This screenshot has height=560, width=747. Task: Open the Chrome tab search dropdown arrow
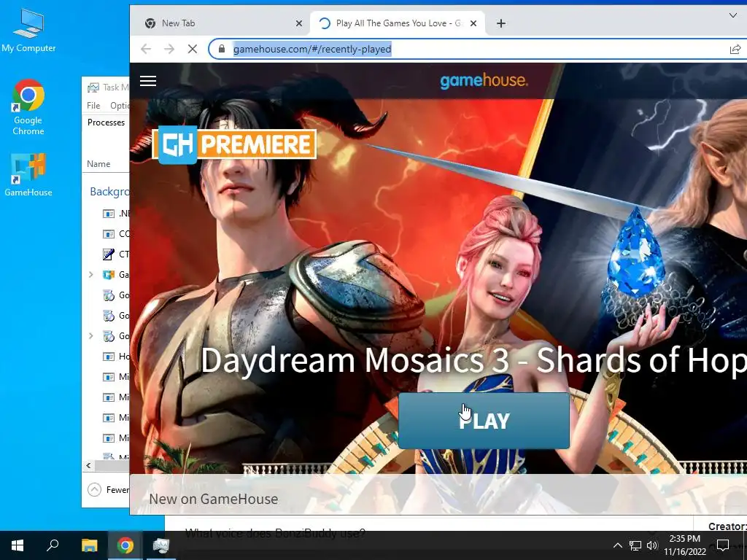click(x=733, y=16)
